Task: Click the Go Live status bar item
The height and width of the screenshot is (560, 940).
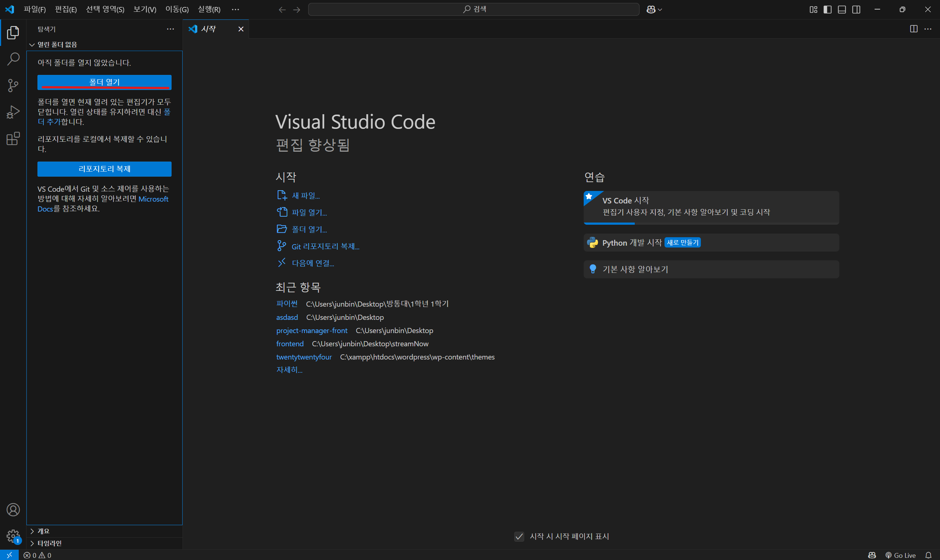Action: pos(900,555)
